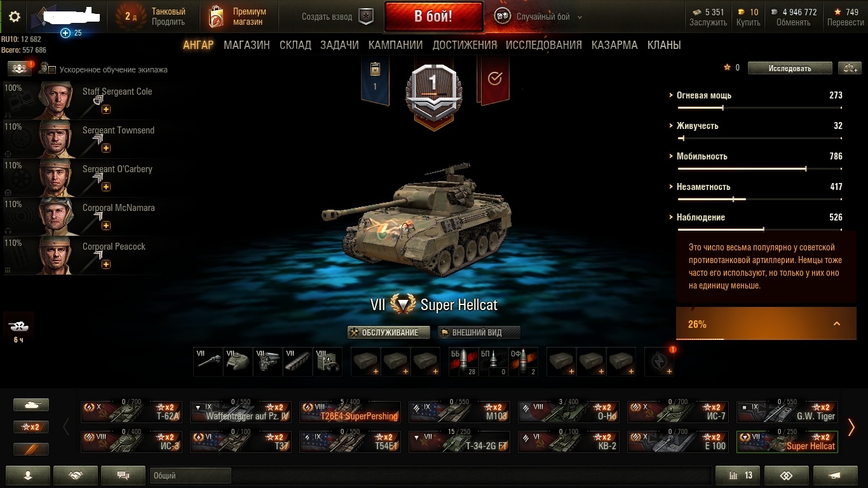Open the friends handshake icon
Screen dimensions: 868x488
(x=76, y=475)
